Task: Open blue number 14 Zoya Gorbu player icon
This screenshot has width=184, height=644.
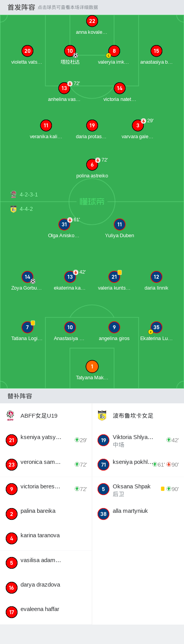Action: point(27,277)
